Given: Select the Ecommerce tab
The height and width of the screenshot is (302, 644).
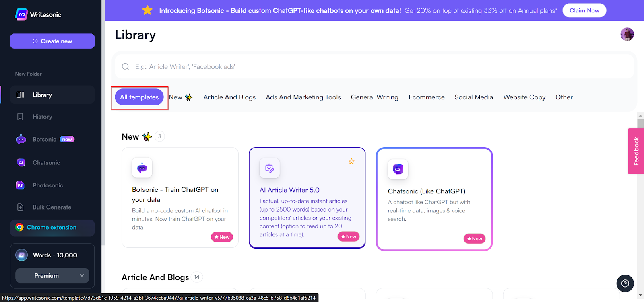Looking at the screenshot, I should [427, 97].
